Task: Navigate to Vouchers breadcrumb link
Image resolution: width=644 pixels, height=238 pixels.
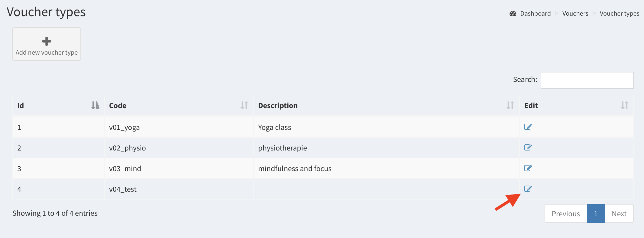Action: click(x=575, y=14)
